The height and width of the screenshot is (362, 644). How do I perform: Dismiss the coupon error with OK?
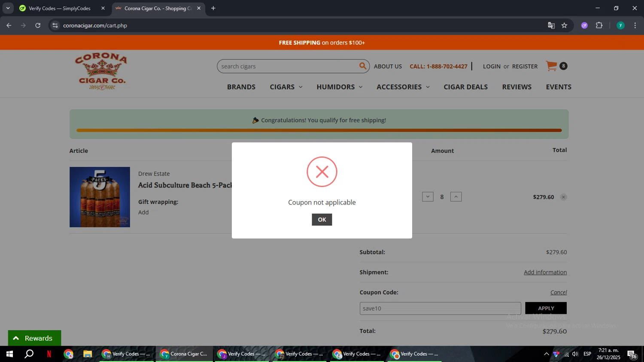tap(322, 220)
